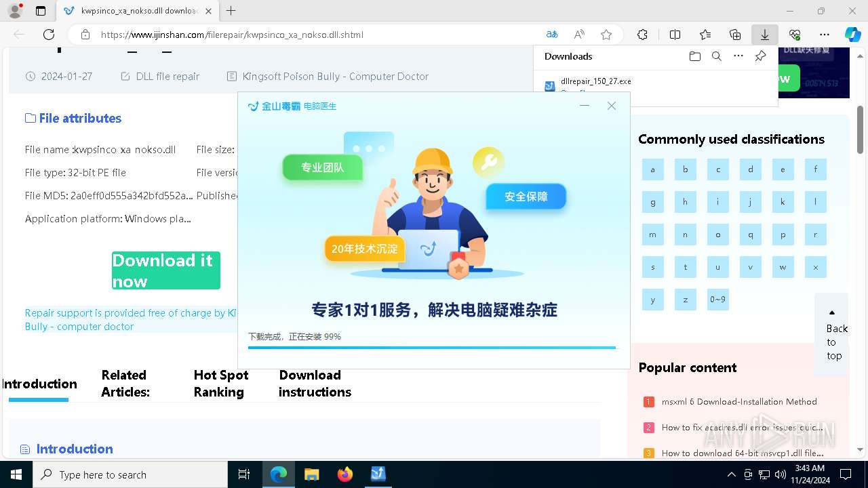Activate the Read aloud icon

point(579,35)
